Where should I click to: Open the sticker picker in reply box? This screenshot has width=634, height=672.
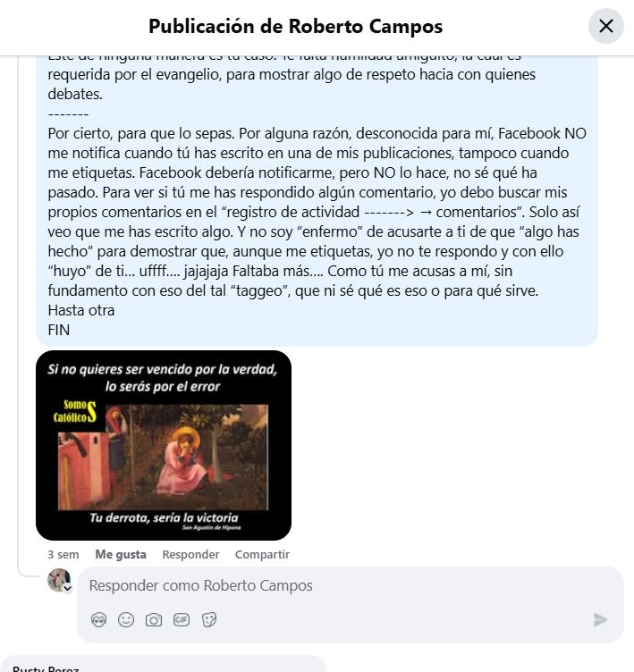pyautogui.click(x=209, y=619)
